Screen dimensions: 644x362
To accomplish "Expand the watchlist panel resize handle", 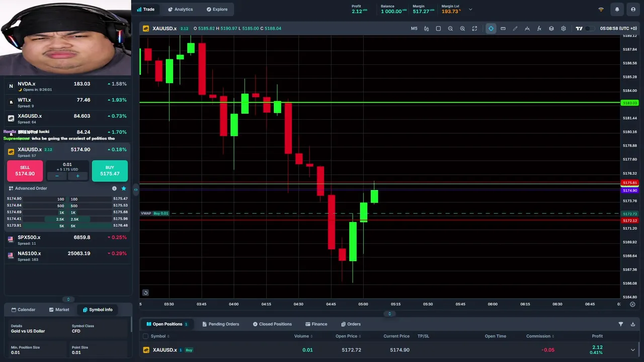I will click(68, 299).
